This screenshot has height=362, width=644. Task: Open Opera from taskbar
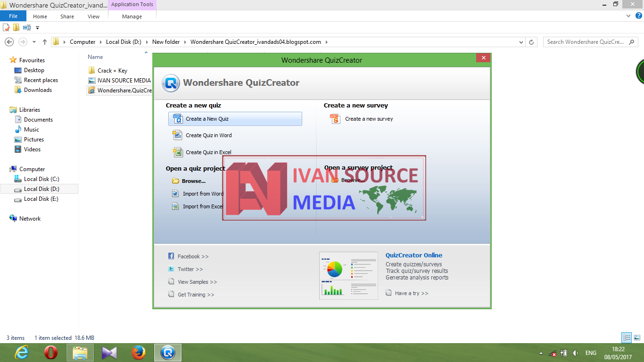[x=50, y=353]
